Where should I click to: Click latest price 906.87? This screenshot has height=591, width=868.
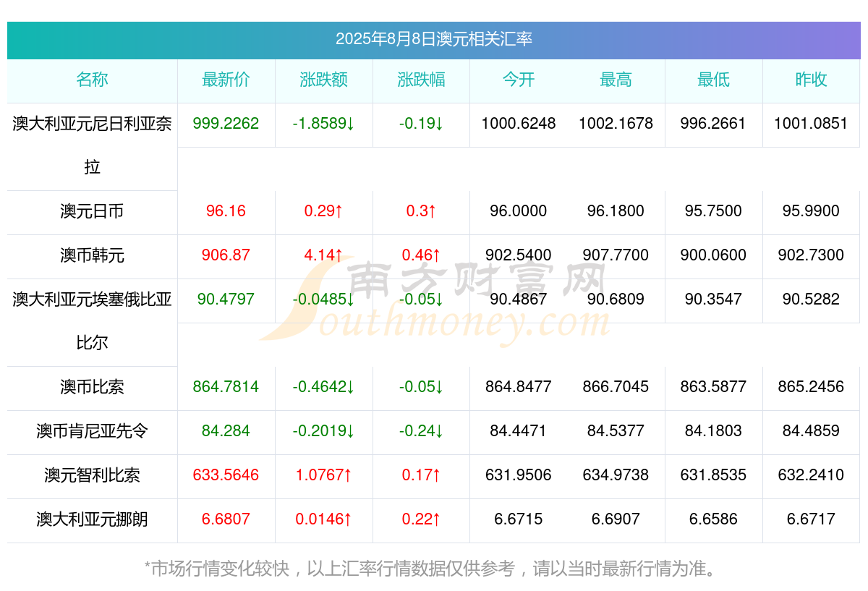pos(226,255)
